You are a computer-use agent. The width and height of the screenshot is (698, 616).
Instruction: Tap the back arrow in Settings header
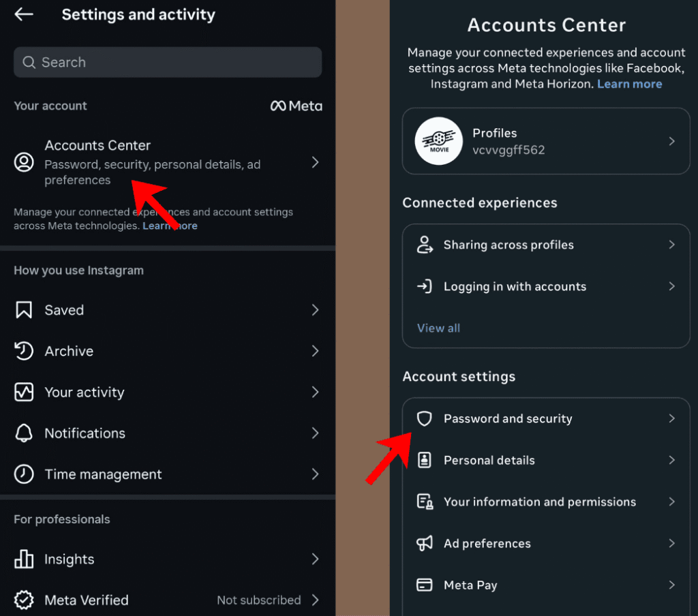pos(24,14)
